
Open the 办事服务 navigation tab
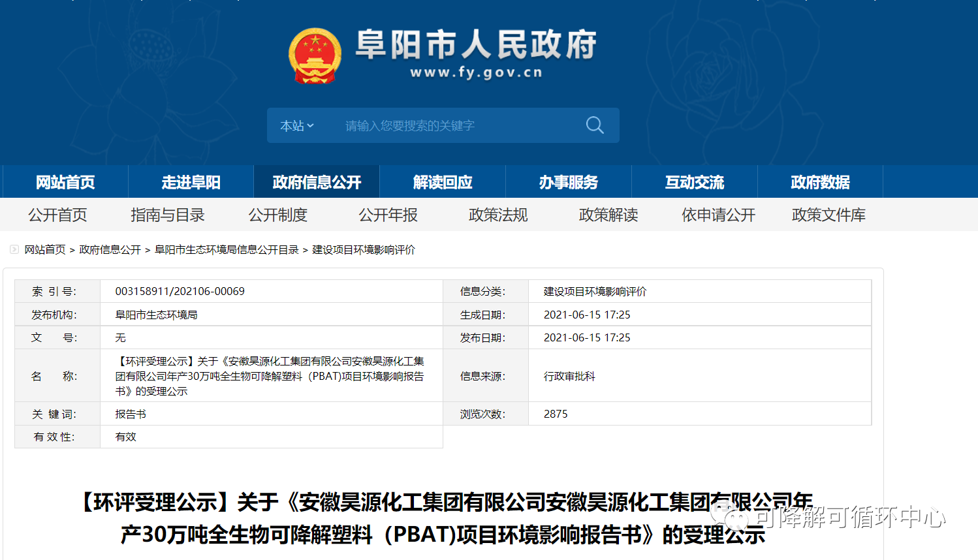(x=569, y=181)
